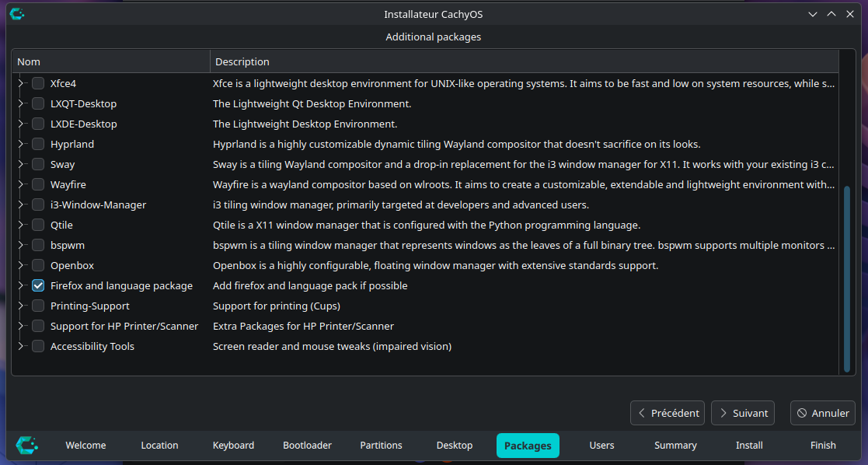Enable the Hyprland checkbox
The width and height of the screenshot is (868, 465).
(x=38, y=144)
